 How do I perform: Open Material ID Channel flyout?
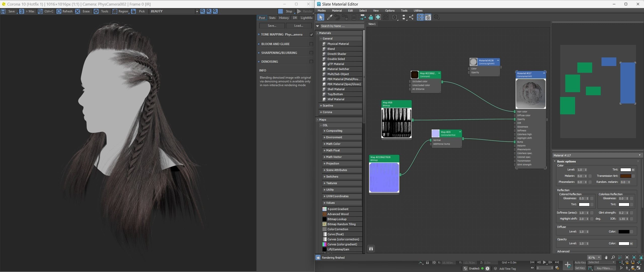pos(395,17)
